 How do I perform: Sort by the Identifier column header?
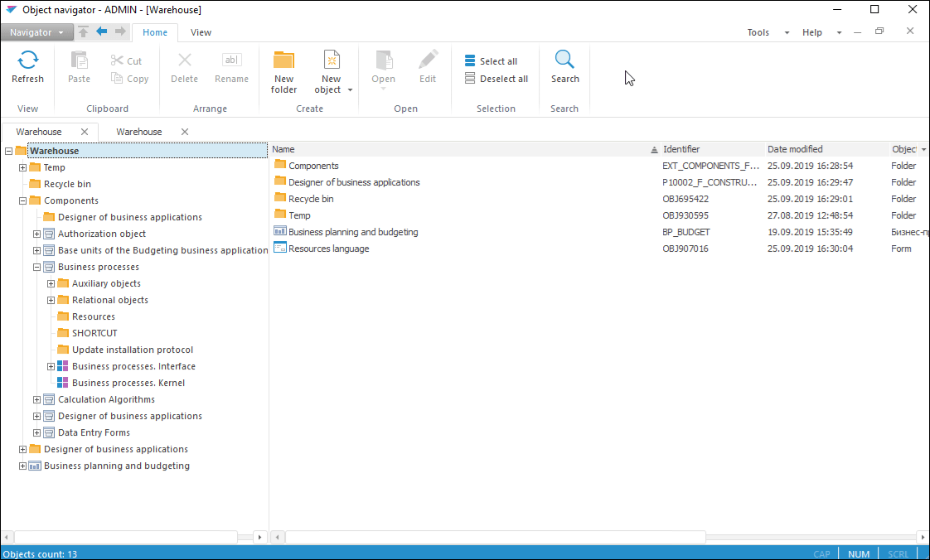tap(712, 149)
